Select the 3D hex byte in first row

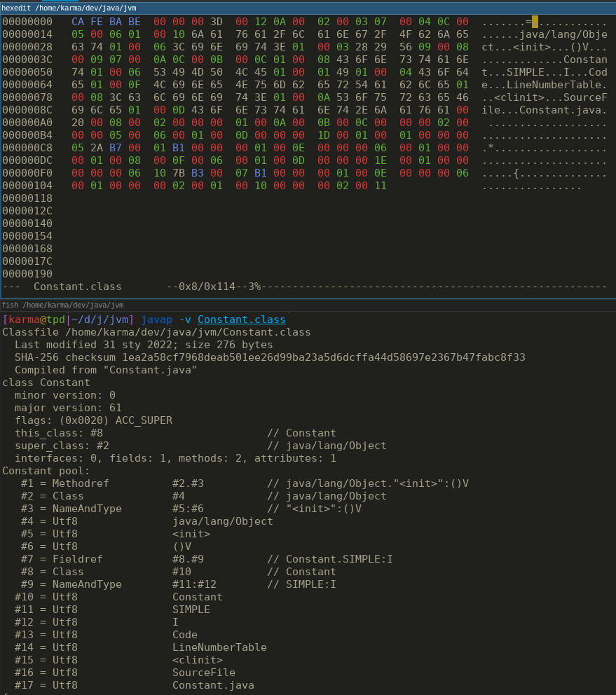pos(217,22)
